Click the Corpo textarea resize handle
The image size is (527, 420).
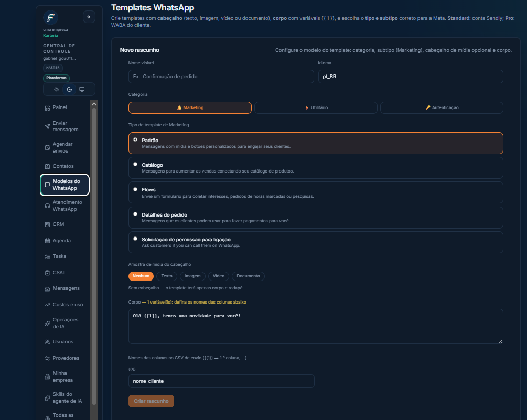500,341
